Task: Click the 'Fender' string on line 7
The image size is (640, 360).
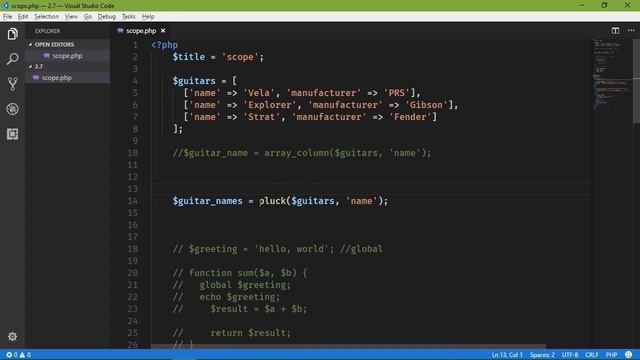Action: coord(410,117)
